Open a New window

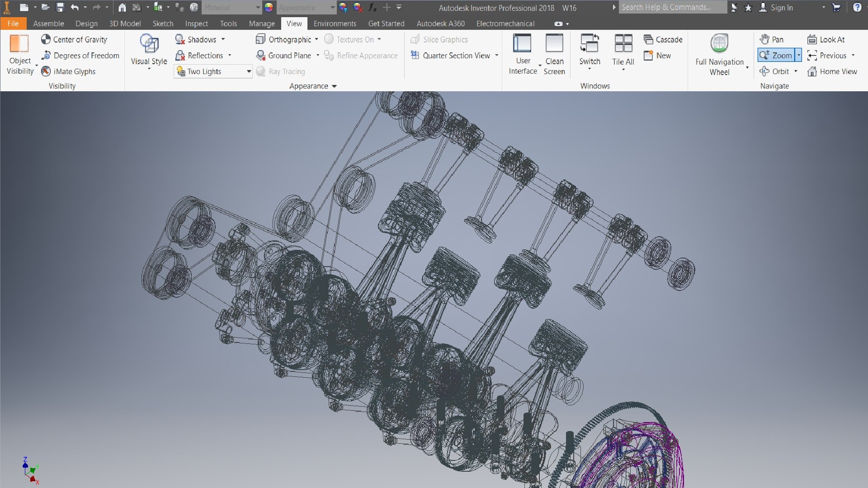tap(658, 56)
